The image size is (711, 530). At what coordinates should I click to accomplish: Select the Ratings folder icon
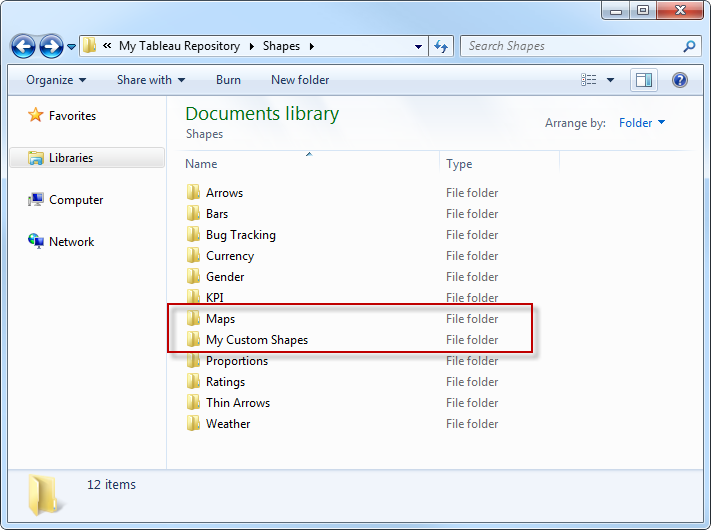pyautogui.click(x=193, y=381)
